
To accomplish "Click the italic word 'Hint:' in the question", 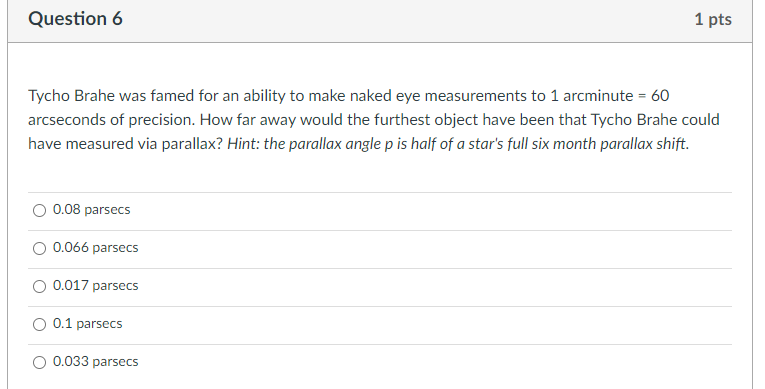I will [x=243, y=144].
